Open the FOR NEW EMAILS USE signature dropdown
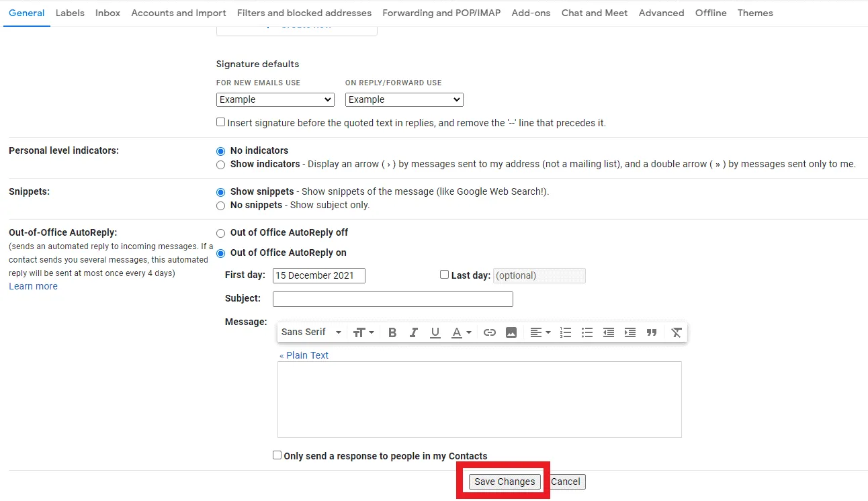 (275, 99)
